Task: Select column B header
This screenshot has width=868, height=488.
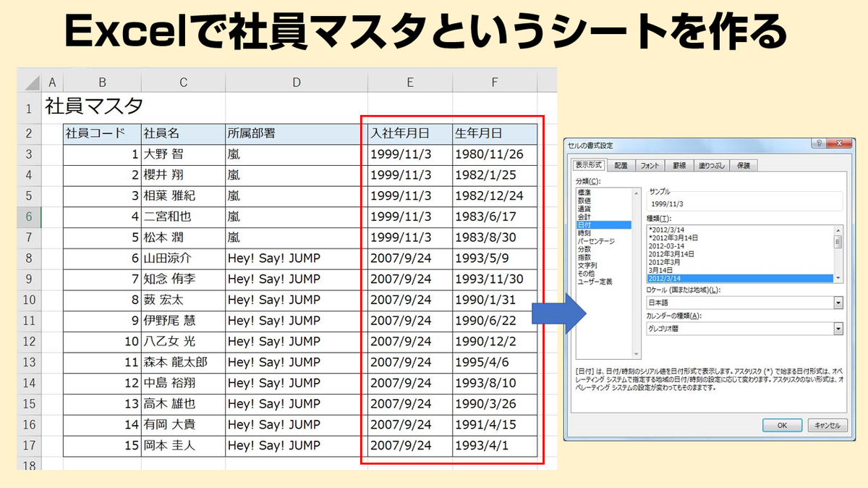Action: click(x=102, y=83)
